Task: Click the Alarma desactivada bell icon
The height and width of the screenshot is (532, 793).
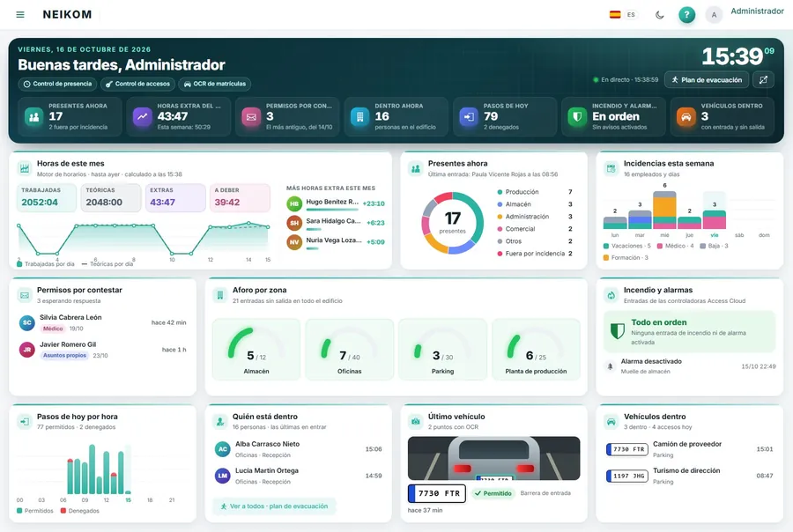Action: pos(610,366)
